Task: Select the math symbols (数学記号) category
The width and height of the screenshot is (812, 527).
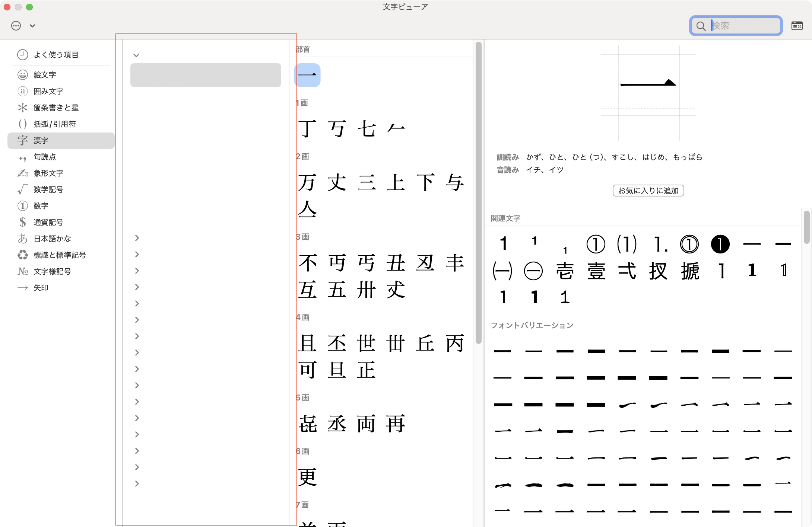Action: click(x=48, y=189)
